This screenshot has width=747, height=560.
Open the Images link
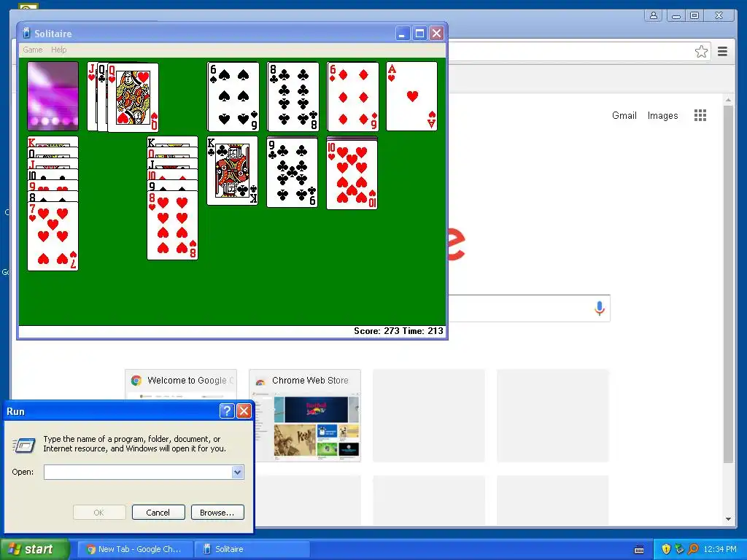click(662, 115)
